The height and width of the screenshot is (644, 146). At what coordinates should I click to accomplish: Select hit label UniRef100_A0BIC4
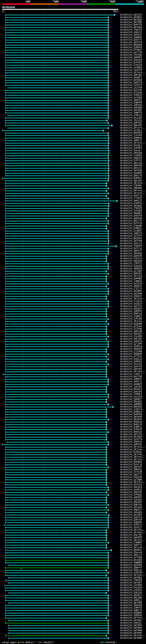pyautogui.click(x=131, y=359)
